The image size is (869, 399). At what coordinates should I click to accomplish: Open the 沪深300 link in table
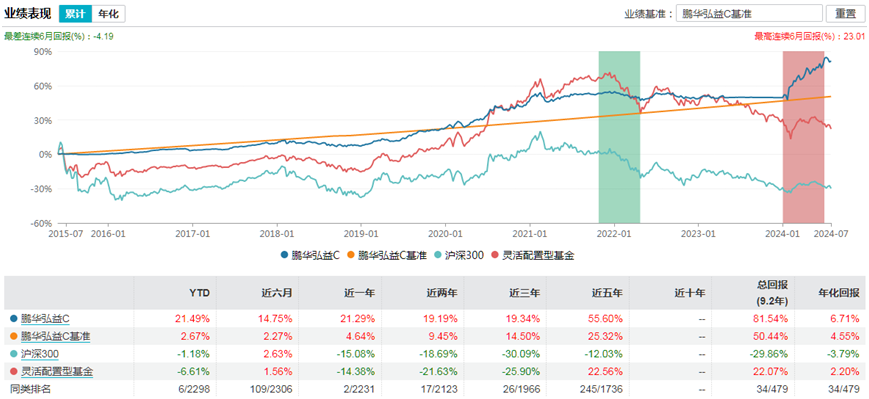click(40, 354)
